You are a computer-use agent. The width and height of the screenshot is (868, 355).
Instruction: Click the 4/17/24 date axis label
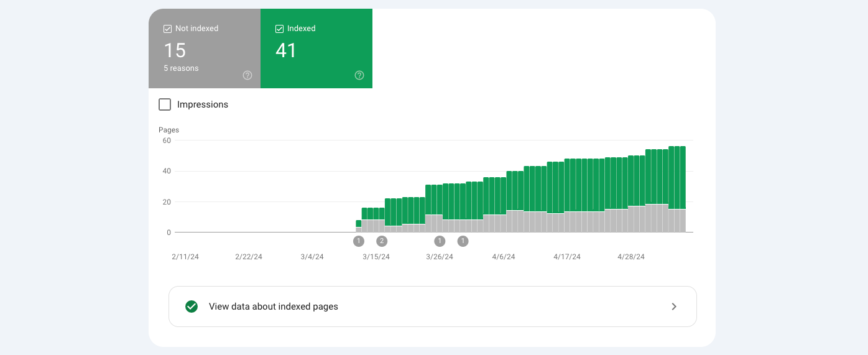tap(567, 257)
